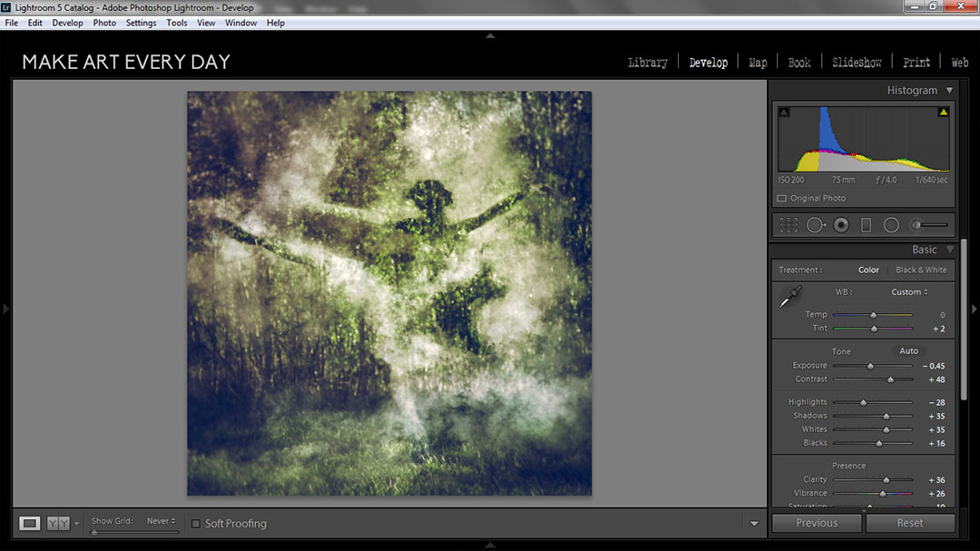Image resolution: width=980 pixels, height=551 pixels.
Task: Hide the right panel group
Action: click(974, 309)
